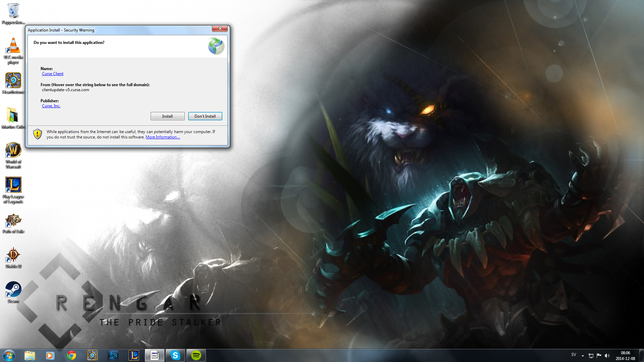Open Google Chrome from the taskbar
The image size is (644, 362).
point(71,355)
